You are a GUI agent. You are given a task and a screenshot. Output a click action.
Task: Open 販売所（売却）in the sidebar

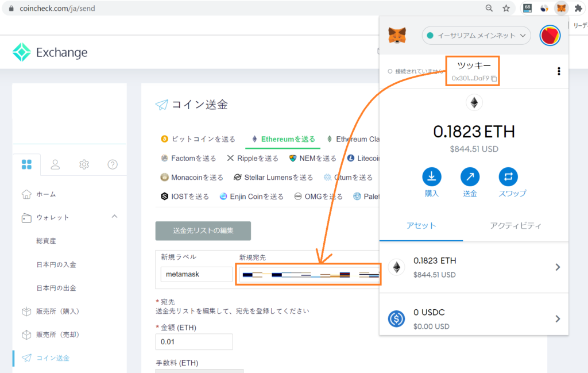[x=58, y=334]
